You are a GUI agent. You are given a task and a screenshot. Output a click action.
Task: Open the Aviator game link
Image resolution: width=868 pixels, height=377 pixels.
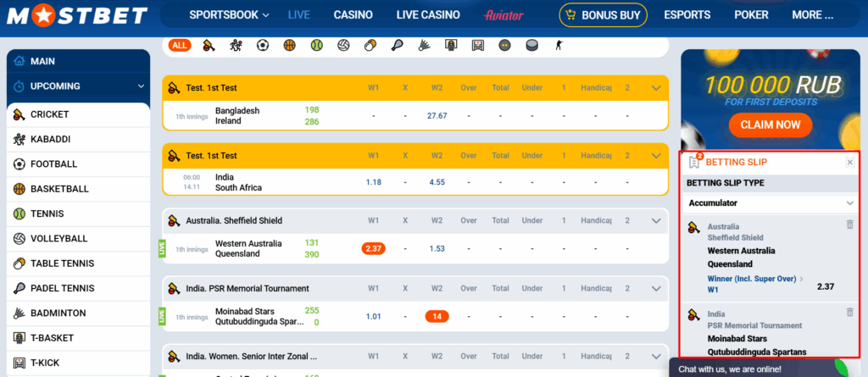click(x=504, y=15)
